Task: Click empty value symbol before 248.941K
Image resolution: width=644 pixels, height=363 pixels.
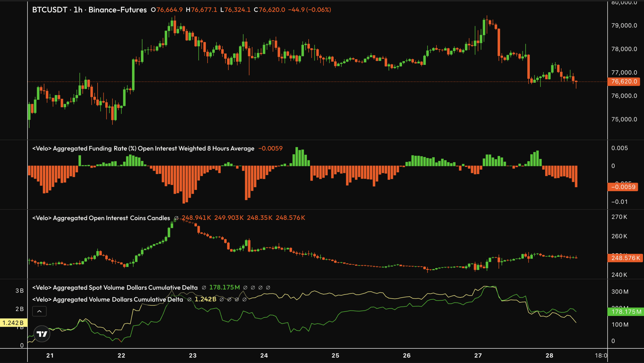Action: [176, 218]
